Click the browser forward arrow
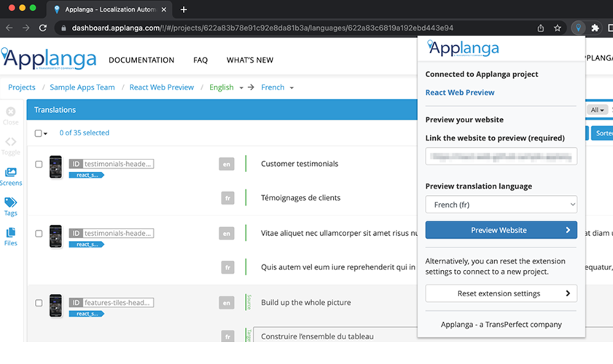 pos(26,28)
